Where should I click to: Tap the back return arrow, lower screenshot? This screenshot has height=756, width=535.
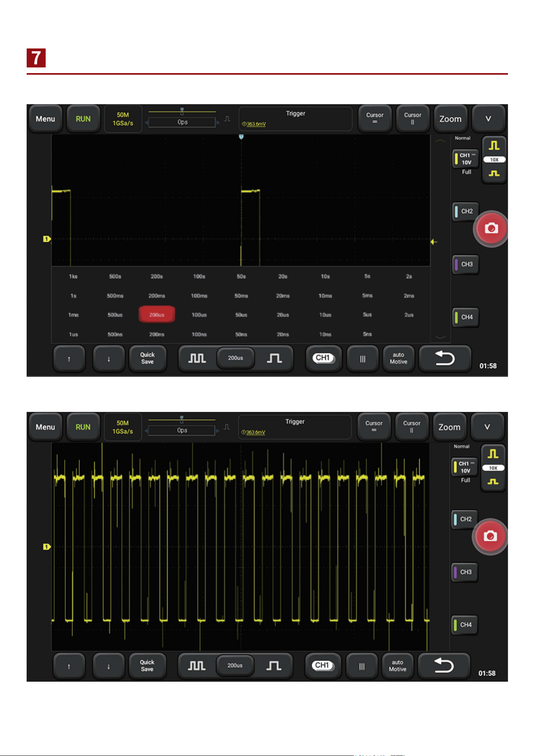(x=444, y=666)
